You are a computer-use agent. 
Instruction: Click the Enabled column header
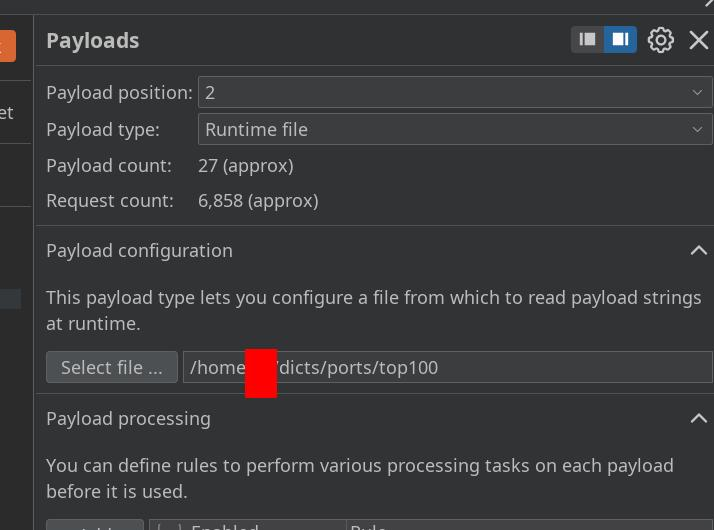(x=224, y=526)
